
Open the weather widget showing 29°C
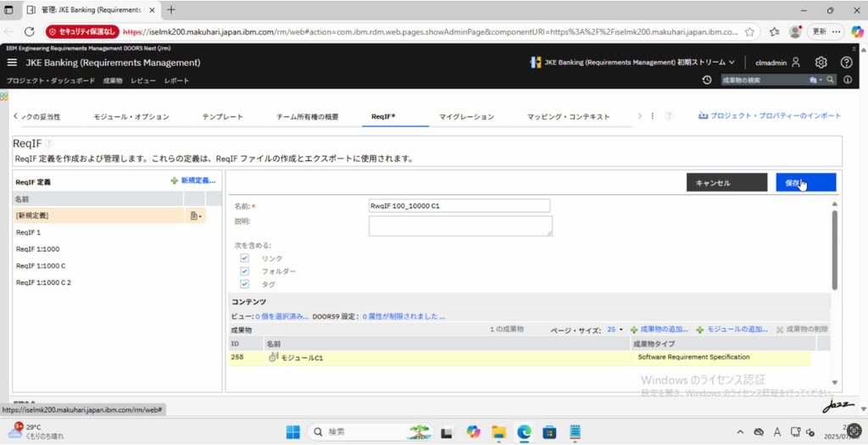coord(36,431)
